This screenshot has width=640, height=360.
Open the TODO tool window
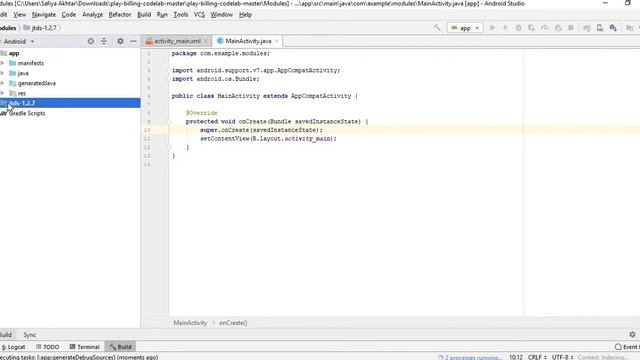pyautogui.click(x=48, y=347)
